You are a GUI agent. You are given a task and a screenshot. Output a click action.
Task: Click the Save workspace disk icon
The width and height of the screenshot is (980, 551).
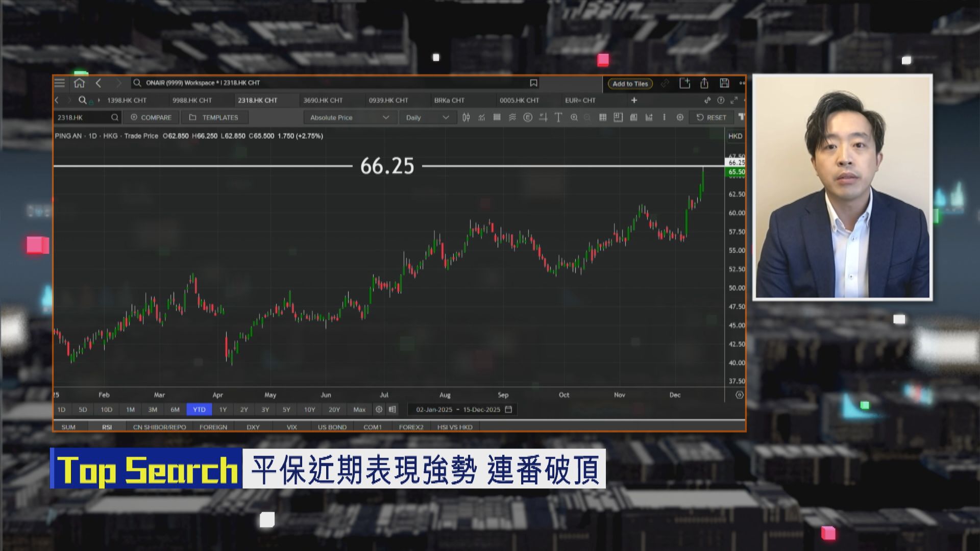(x=725, y=83)
